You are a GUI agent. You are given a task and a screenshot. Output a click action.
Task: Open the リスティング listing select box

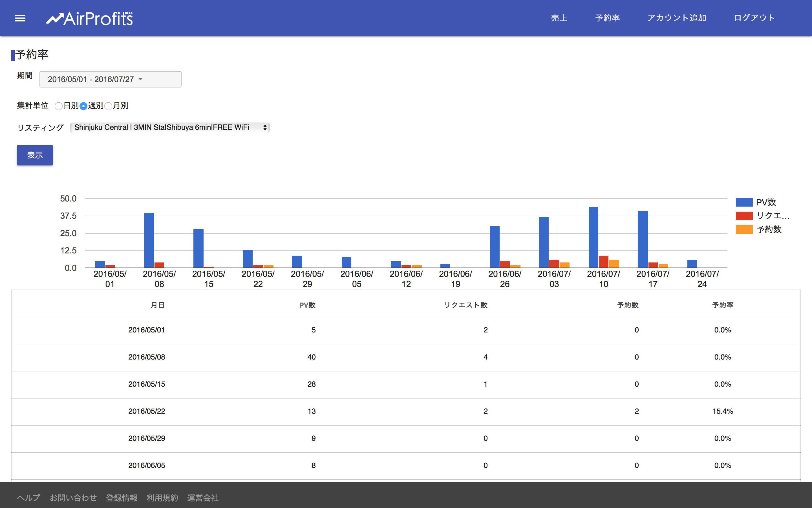(170, 127)
